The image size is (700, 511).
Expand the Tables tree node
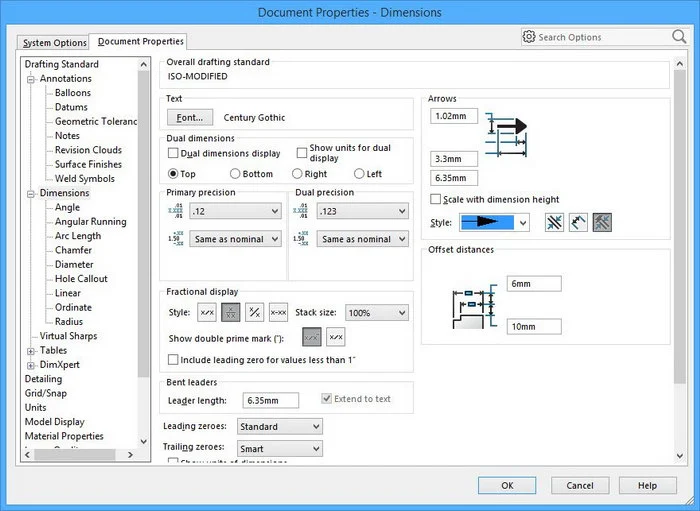click(x=31, y=351)
